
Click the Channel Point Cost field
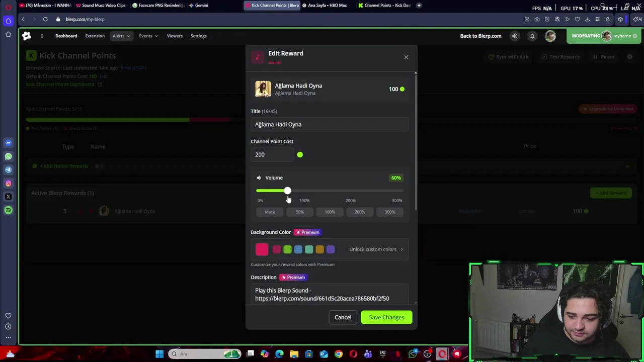[x=272, y=154]
